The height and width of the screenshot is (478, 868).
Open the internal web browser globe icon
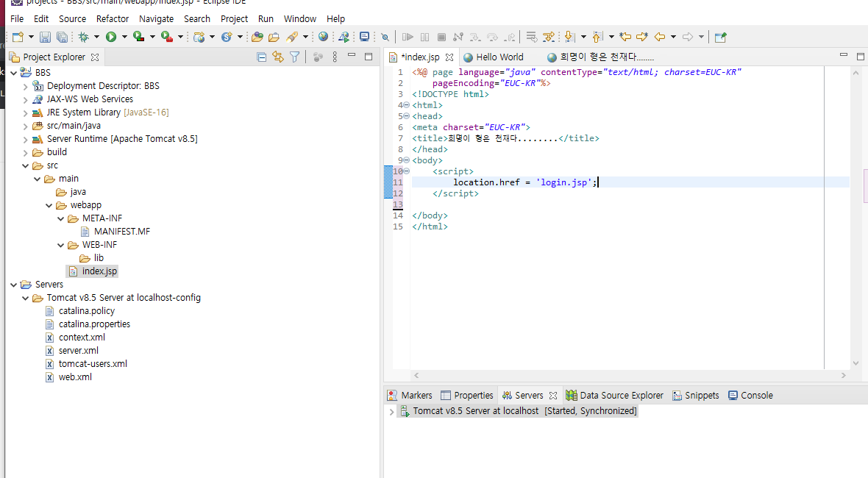point(323,37)
